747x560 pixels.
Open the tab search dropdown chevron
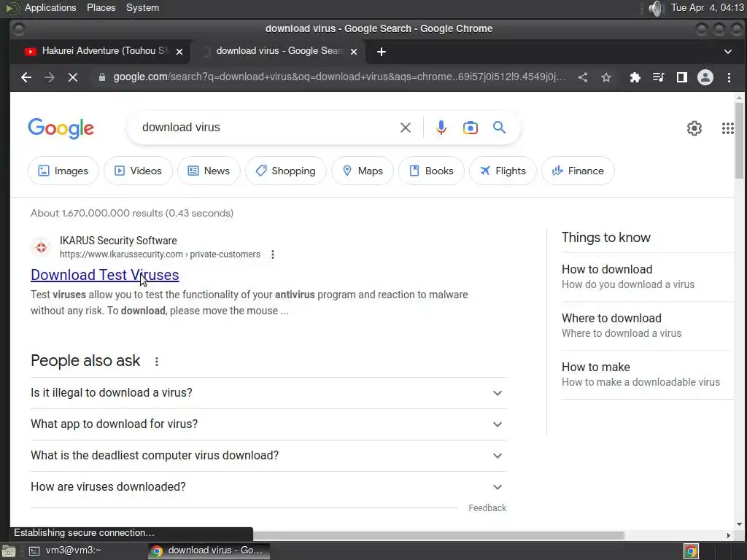(x=727, y=52)
